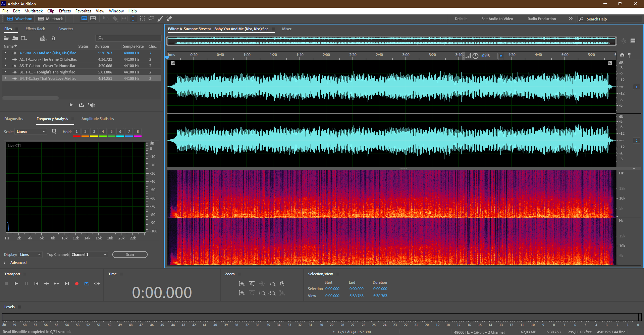Move playhead to next marker
This screenshot has width=644, height=335.
point(67,284)
